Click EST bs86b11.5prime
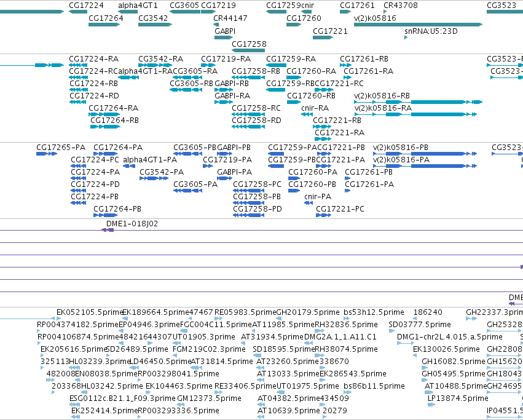 tap(348, 392)
